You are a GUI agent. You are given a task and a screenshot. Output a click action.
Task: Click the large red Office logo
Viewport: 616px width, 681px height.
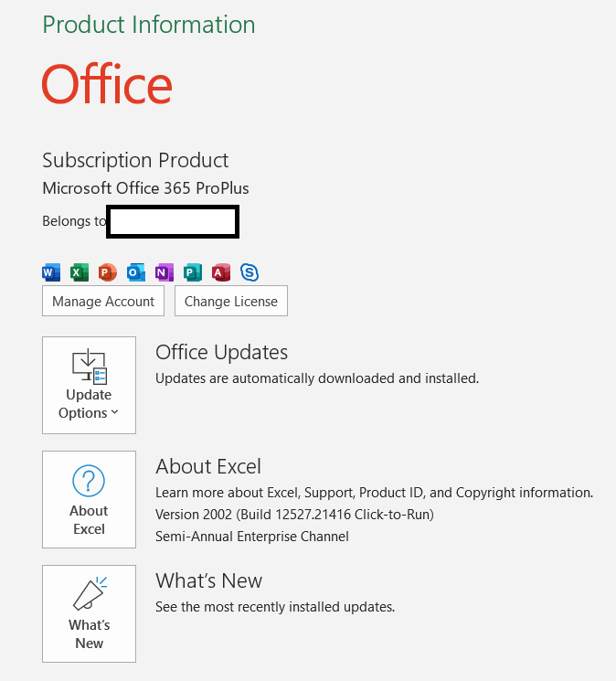point(107,83)
